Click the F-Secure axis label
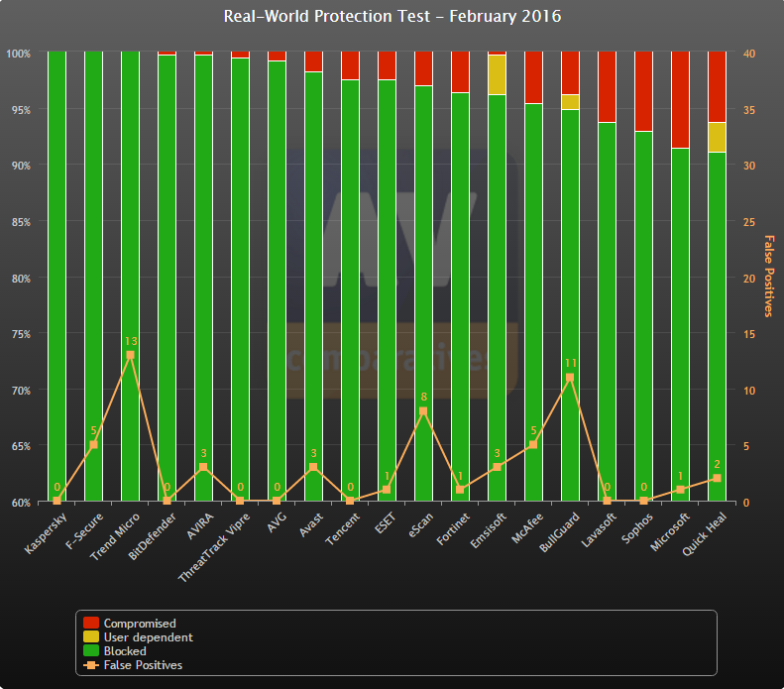The width and height of the screenshot is (784, 689). (84, 531)
